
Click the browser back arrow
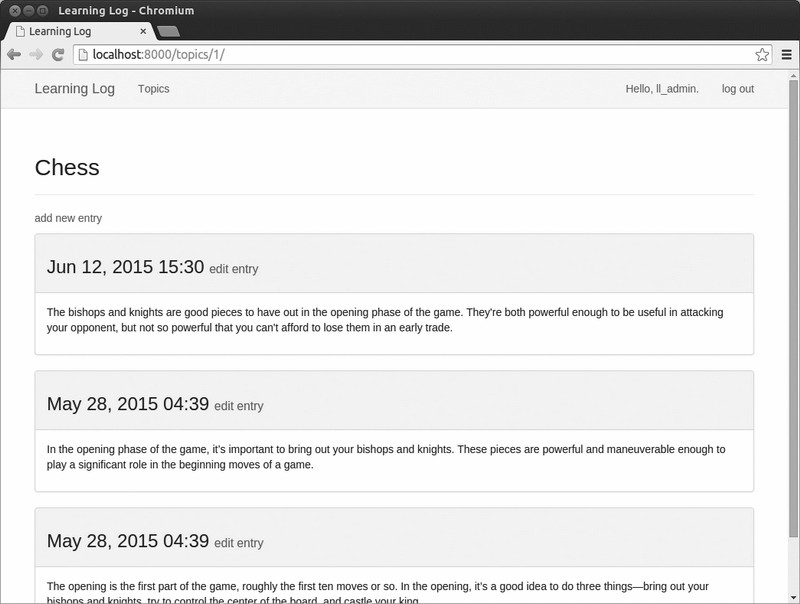(x=14, y=55)
